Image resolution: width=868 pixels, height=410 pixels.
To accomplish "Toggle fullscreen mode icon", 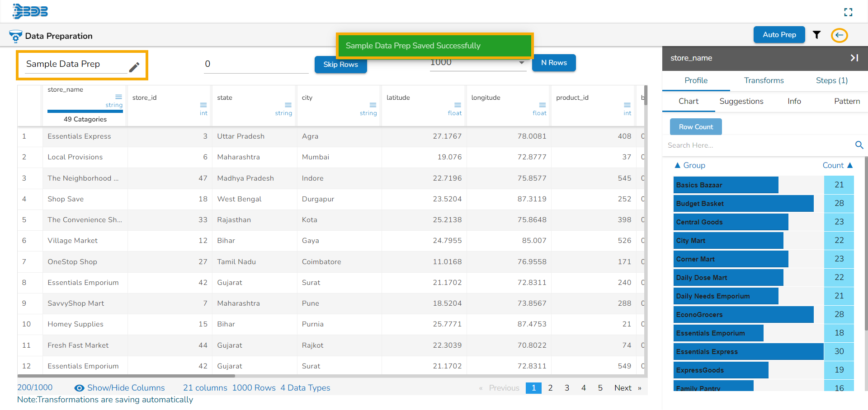I will coord(848,12).
